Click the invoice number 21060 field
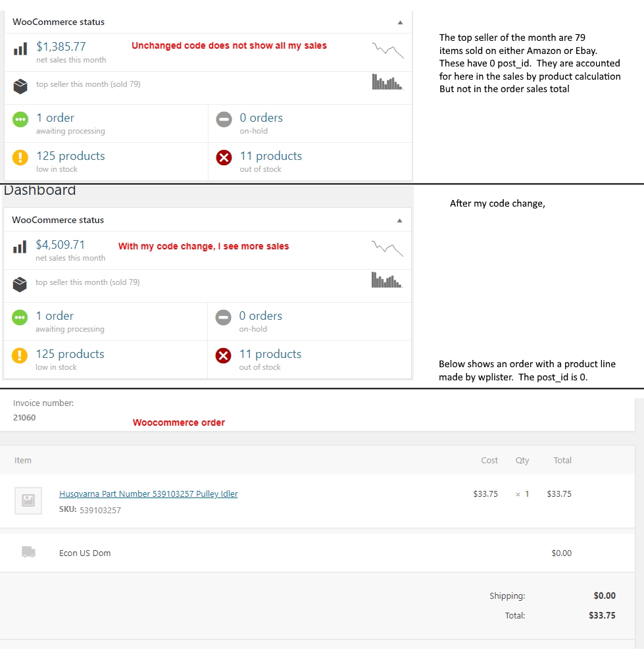 pyautogui.click(x=24, y=417)
